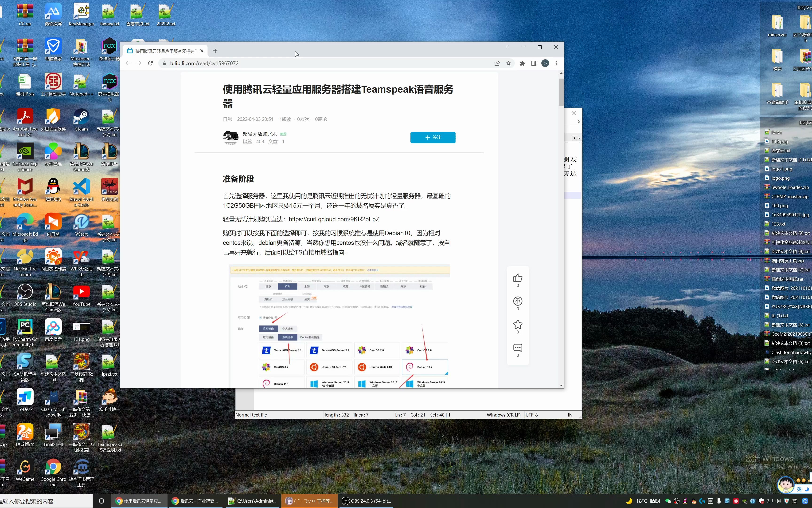The image size is (812, 508).
Task: Select Visual Studio Code desktop icon
Action: (x=81, y=193)
